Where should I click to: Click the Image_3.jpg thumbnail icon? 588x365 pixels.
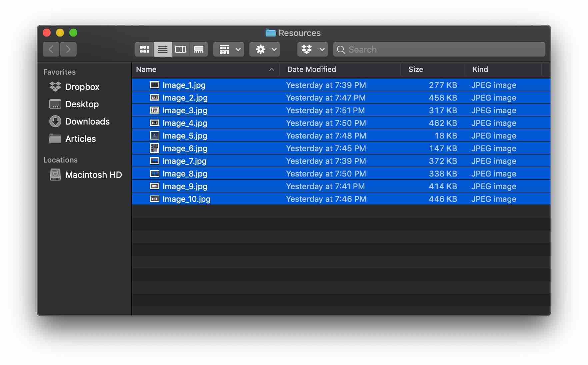(155, 110)
